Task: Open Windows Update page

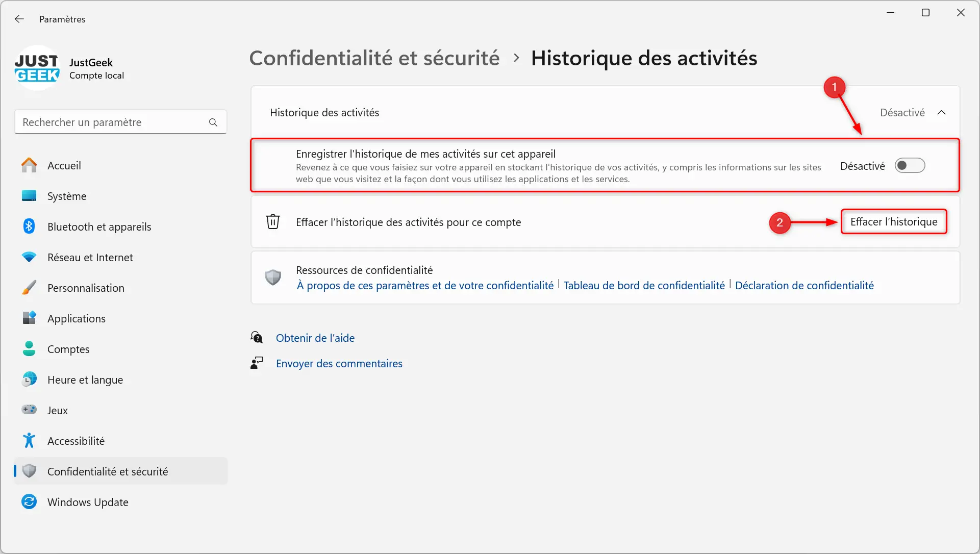Action: pos(120,502)
